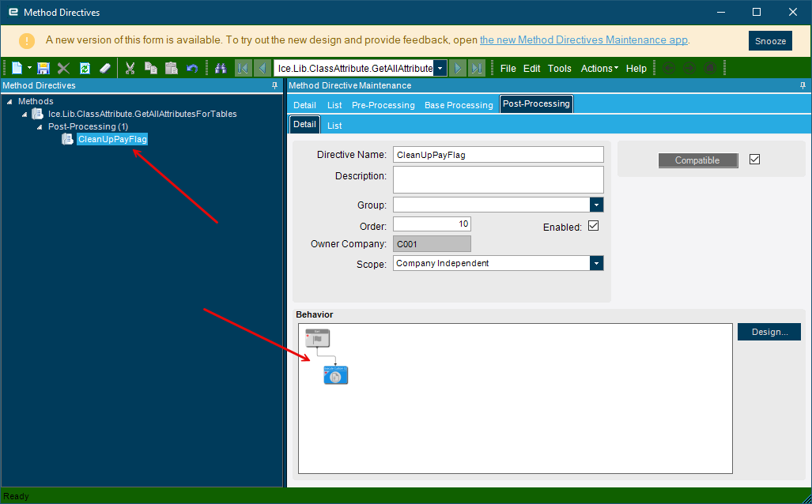Open the new Method Directives Maintenance app link
This screenshot has width=812, height=504.
point(584,39)
